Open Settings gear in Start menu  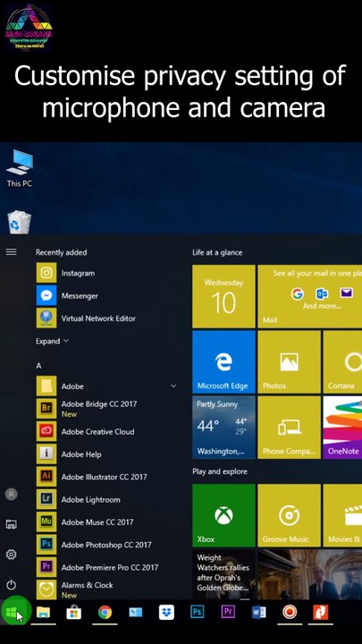[x=11, y=555]
